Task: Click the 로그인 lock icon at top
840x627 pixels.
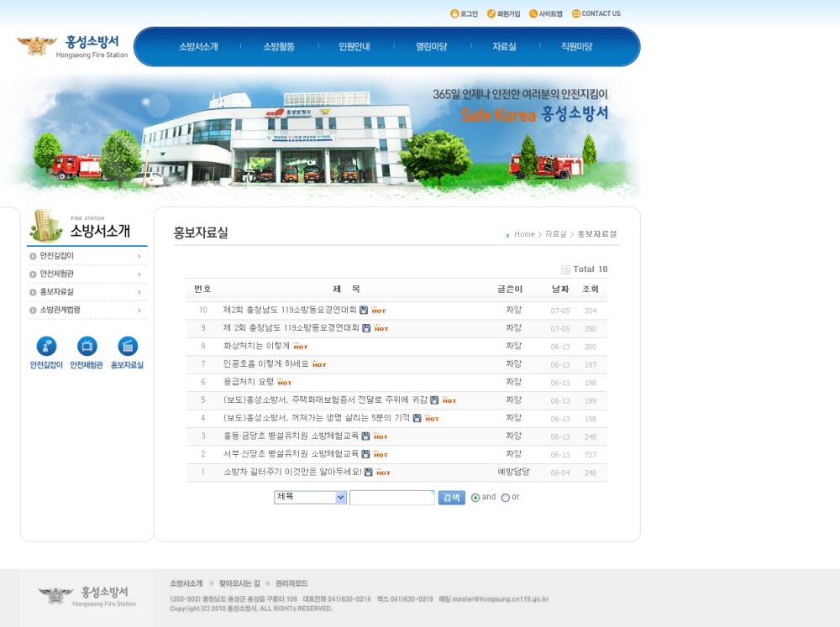Action: [454, 13]
